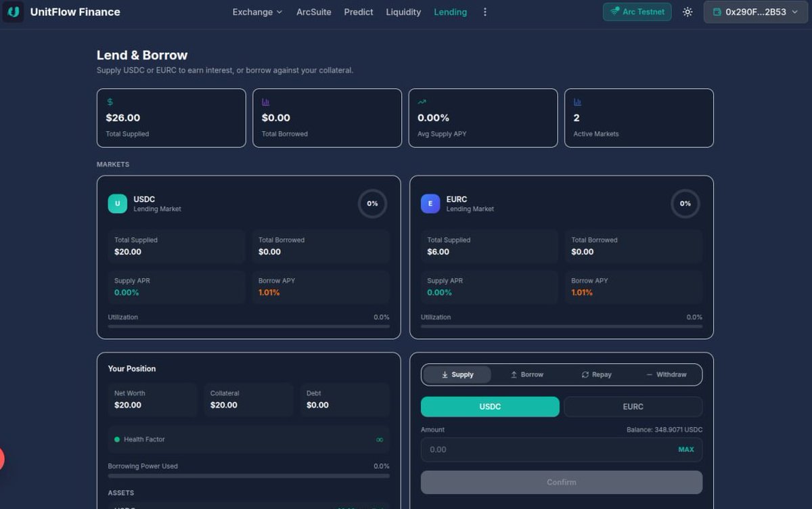Click the chart icon in Active Markets card
The width and height of the screenshot is (812, 509).
[x=578, y=102]
